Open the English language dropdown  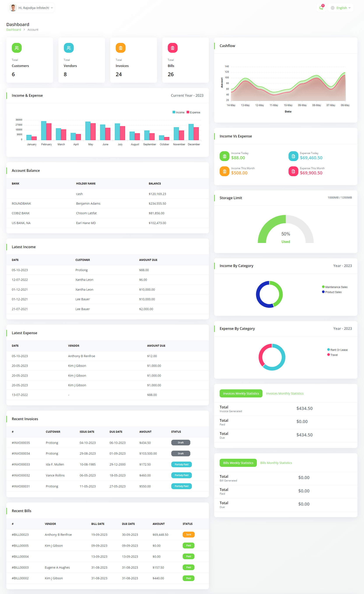tap(341, 8)
